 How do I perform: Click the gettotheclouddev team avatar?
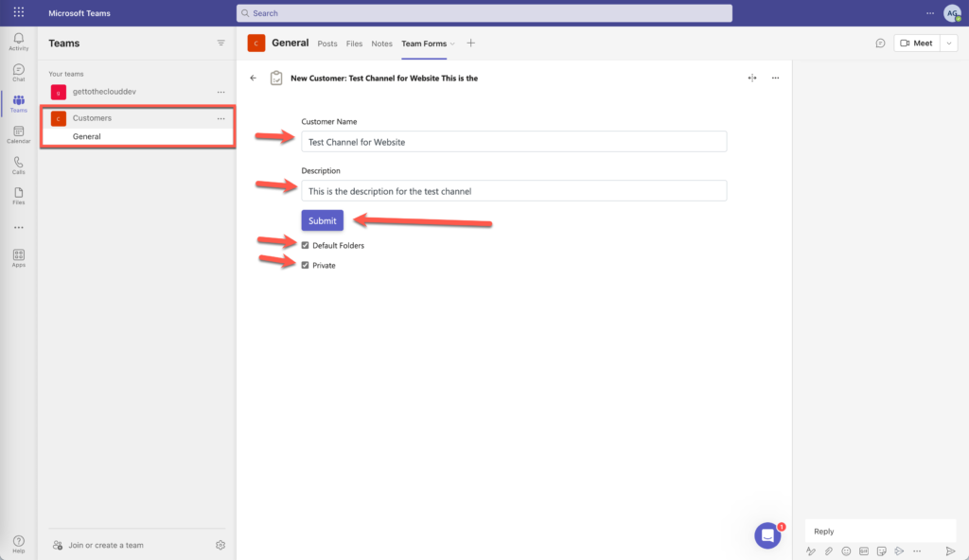tap(59, 92)
